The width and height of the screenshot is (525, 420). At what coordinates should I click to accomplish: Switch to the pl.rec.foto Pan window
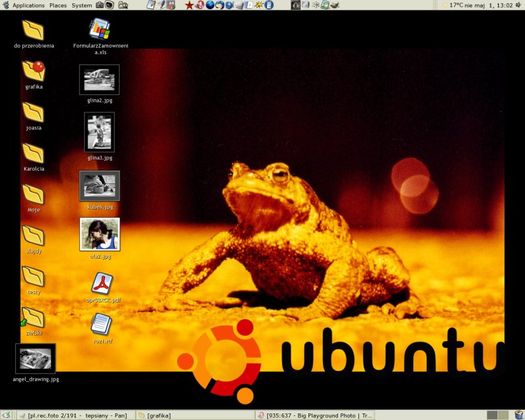click(75, 415)
